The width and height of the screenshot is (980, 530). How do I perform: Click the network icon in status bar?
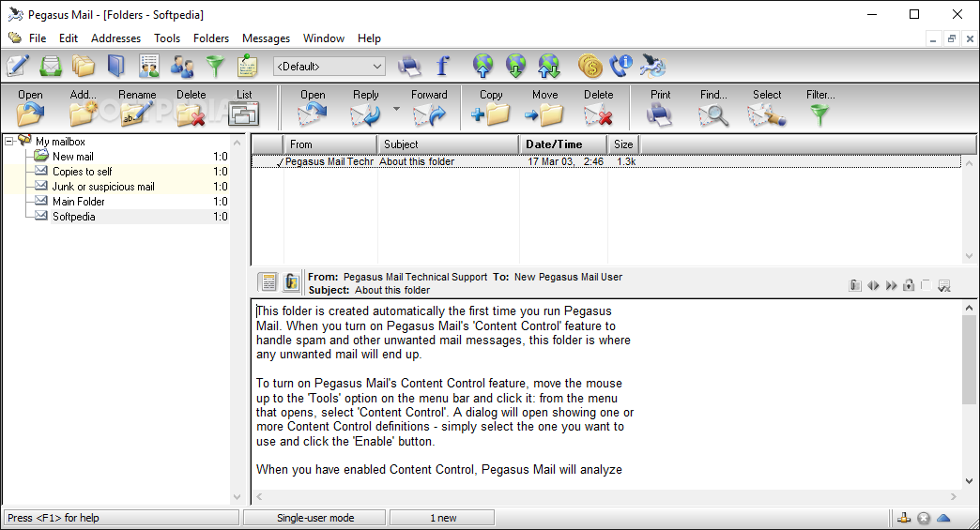click(x=904, y=518)
